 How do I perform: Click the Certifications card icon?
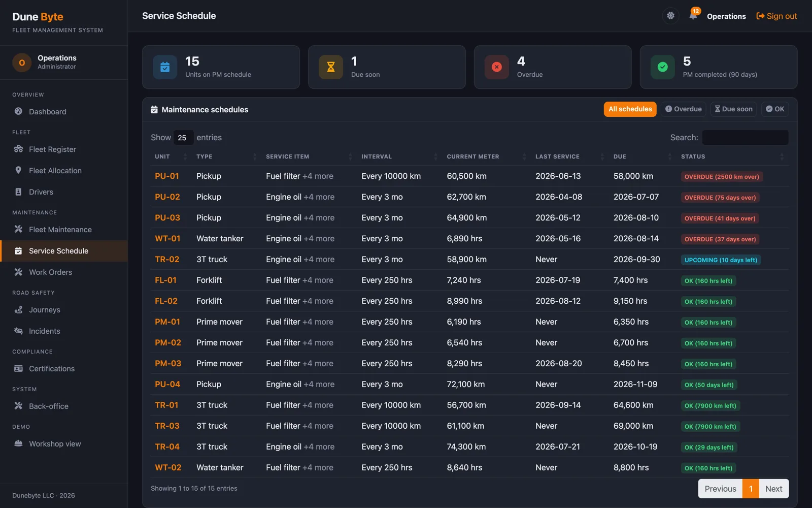(18, 368)
